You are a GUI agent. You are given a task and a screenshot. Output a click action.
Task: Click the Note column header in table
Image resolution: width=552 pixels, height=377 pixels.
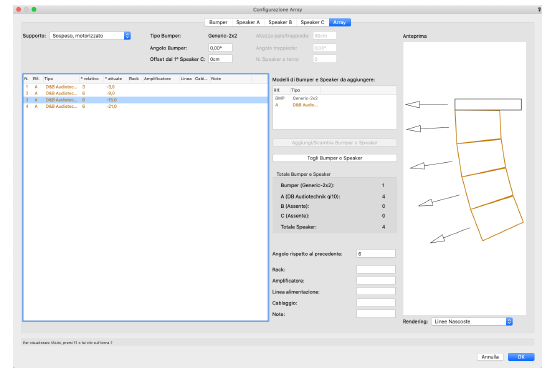231,78
